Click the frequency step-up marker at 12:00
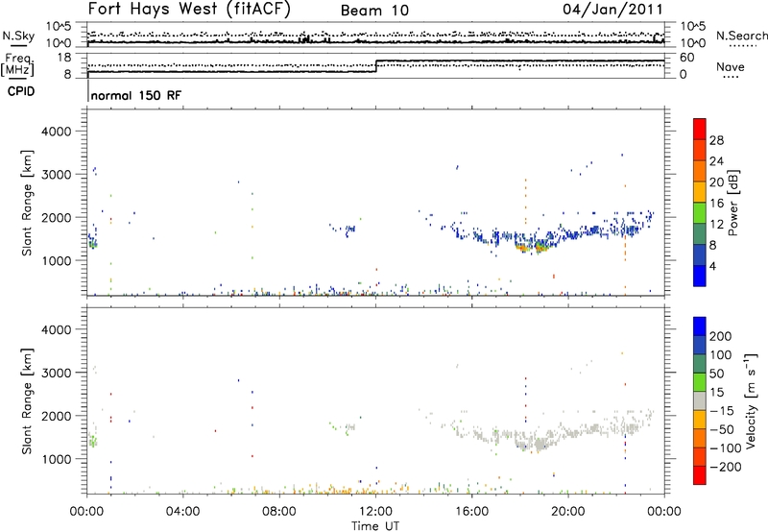The height and width of the screenshot is (532, 768). [376, 66]
